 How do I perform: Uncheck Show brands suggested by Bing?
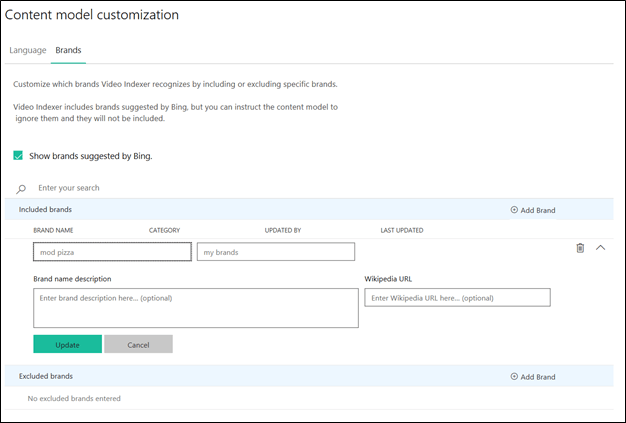tap(18, 155)
